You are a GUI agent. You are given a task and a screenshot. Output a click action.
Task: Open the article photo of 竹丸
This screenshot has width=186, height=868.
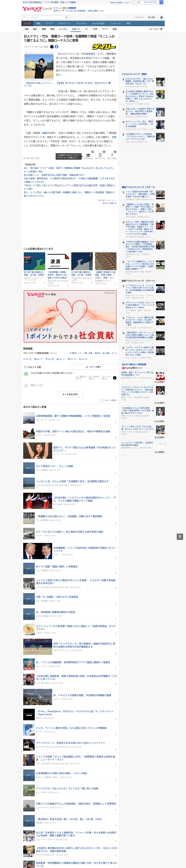pyautogui.click(x=39, y=66)
